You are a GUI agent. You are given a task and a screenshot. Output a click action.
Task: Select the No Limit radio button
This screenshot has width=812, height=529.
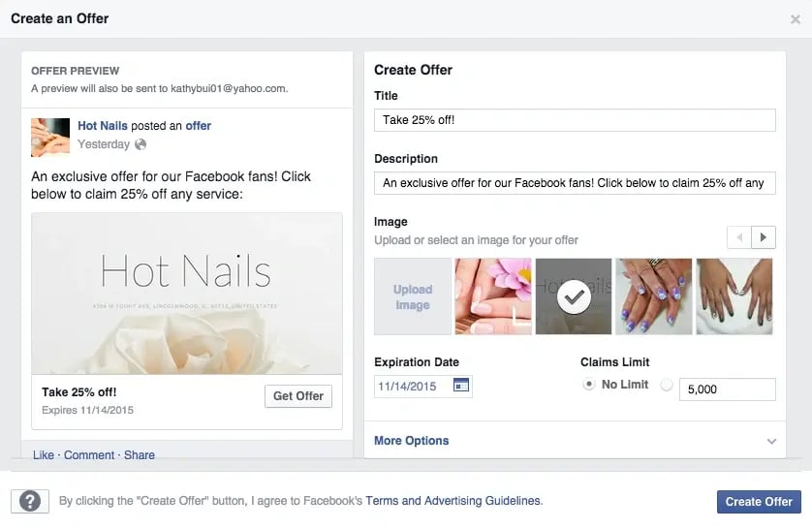589,385
